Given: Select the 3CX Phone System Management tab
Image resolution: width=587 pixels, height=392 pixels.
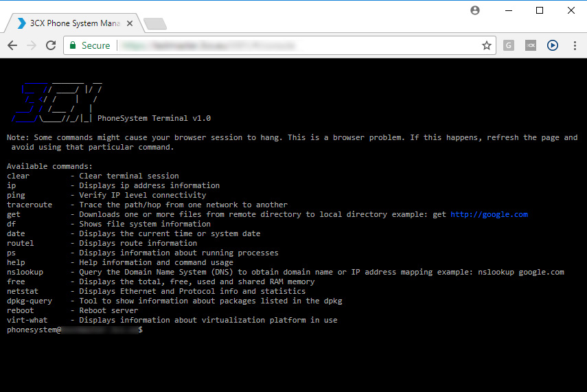Looking at the screenshot, I should pyautogui.click(x=73, y=23).
